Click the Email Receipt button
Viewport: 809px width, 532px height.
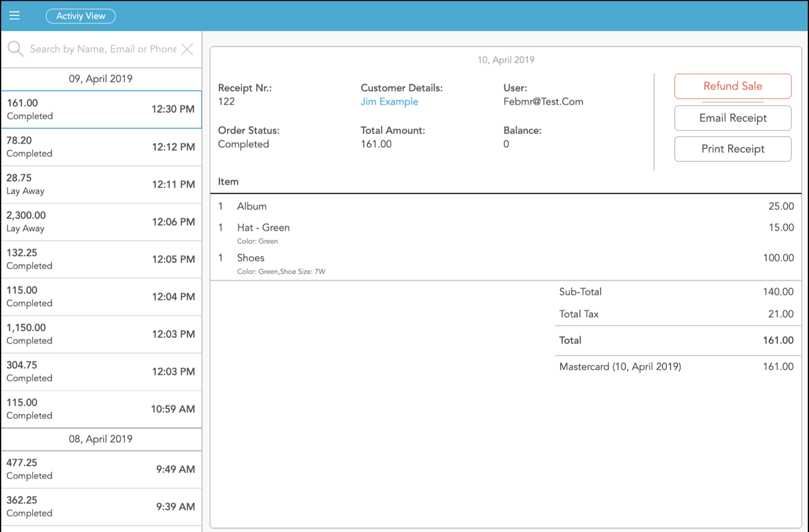(x=733, y=118)
